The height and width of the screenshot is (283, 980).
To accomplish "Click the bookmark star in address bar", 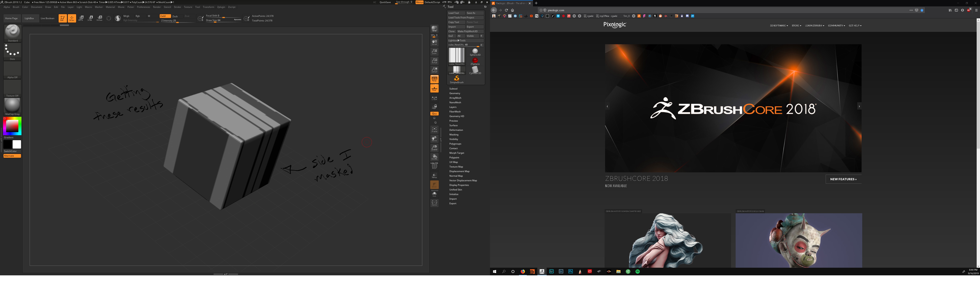I will click(922, 10).
